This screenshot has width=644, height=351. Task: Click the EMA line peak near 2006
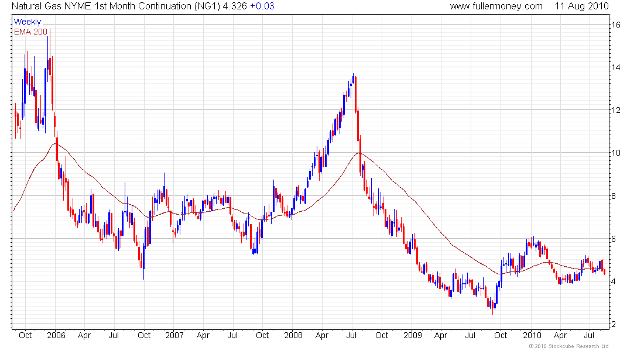(55, 144)
